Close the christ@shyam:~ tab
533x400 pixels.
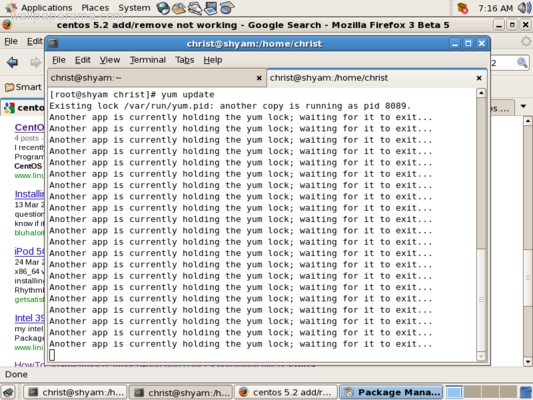click(x=259, y=78)
